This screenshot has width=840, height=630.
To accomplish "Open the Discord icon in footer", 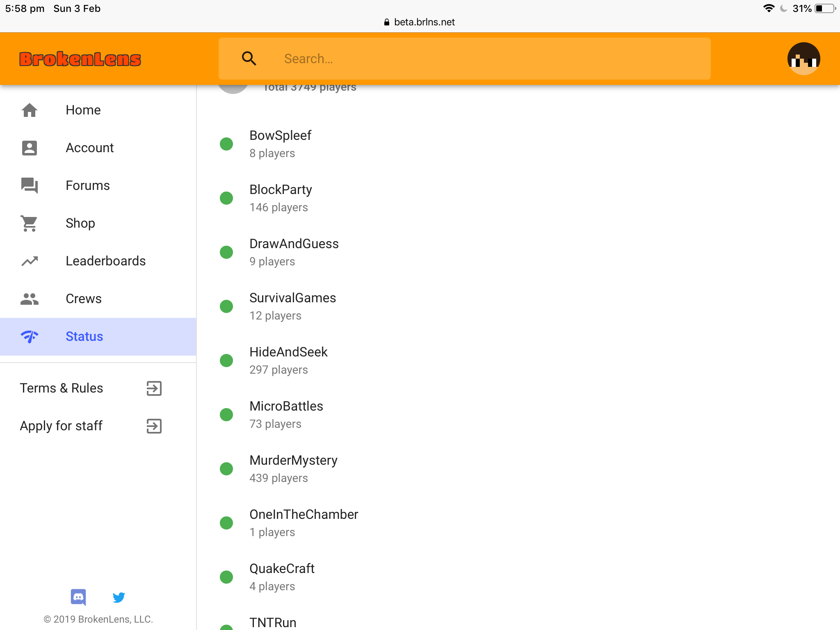I will pos(78,597).
